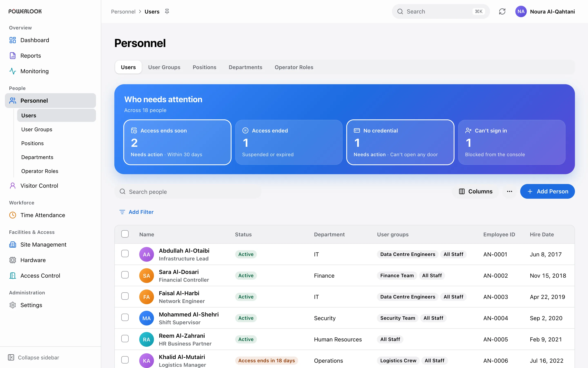Click the card icon on No credential

click(357, 130)
